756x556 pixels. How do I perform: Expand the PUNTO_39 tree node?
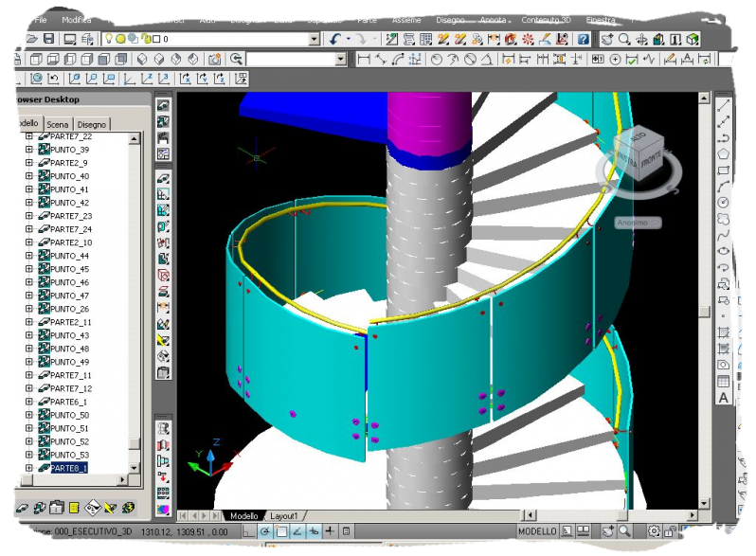coord(28,150)
